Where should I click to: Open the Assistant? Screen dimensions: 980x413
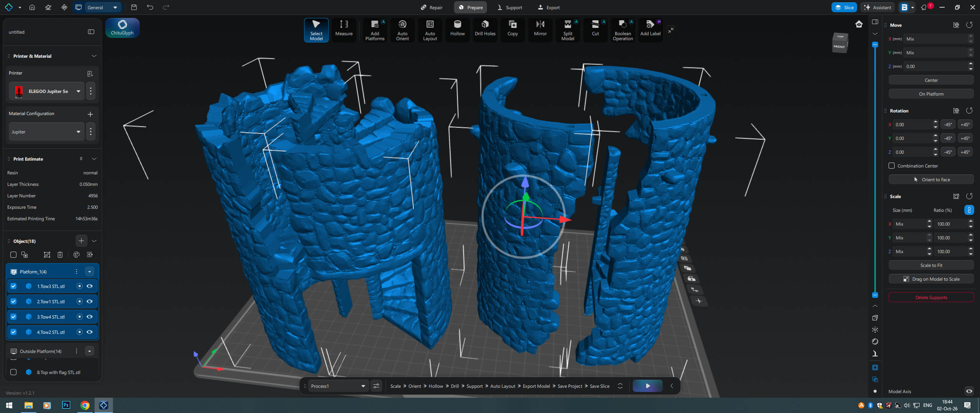pos(877,7)
